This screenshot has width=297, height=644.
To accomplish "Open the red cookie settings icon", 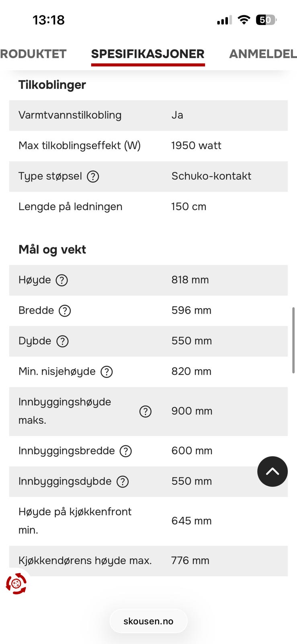I will (16, 584).
